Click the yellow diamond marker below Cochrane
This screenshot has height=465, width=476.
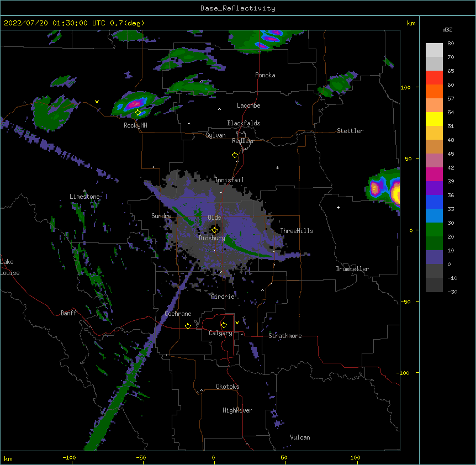(x=188, y=326)
